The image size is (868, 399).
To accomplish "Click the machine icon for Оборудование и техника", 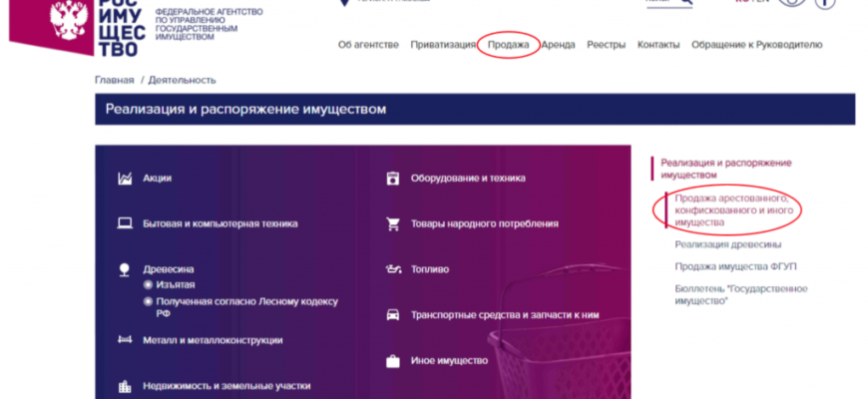I will tap(393, 179).
